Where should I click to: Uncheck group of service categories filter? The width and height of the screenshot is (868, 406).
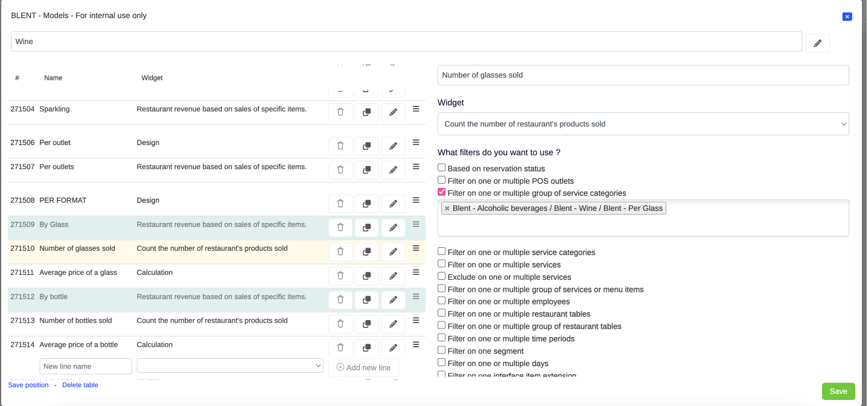pos(442,193)
